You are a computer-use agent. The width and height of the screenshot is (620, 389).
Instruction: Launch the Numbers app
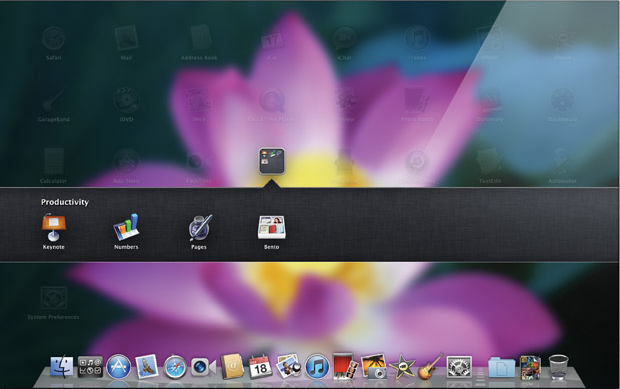[126, 227]
